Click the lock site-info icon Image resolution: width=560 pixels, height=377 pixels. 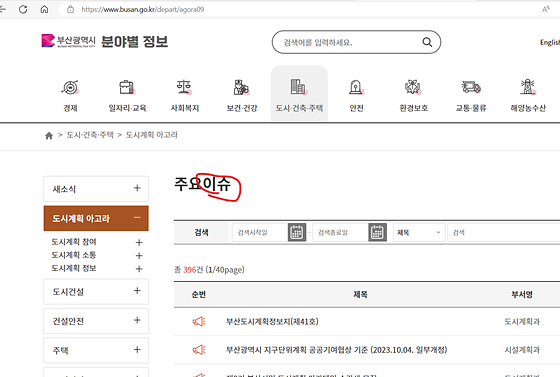pyautogui.click(x=70, y=9)
